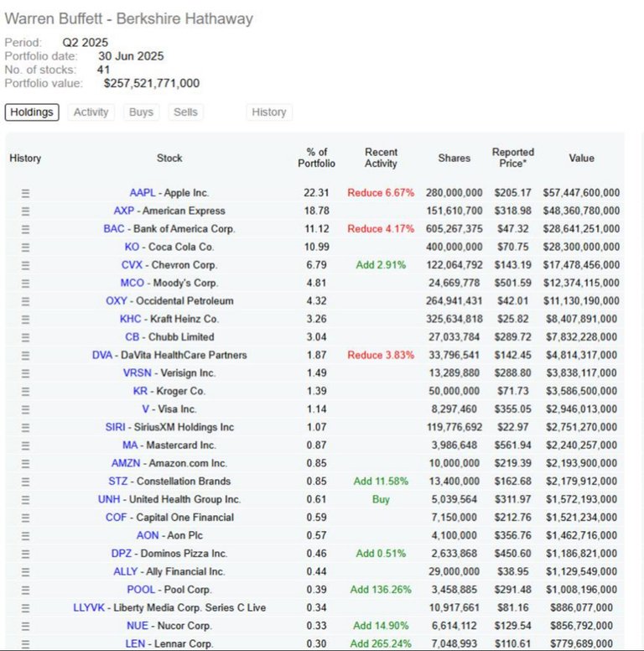The height and width of the screenshot is (651, 644).
Task: Open history icon for VRSN row
Action: pyautogui.click(x=25, y=373)
